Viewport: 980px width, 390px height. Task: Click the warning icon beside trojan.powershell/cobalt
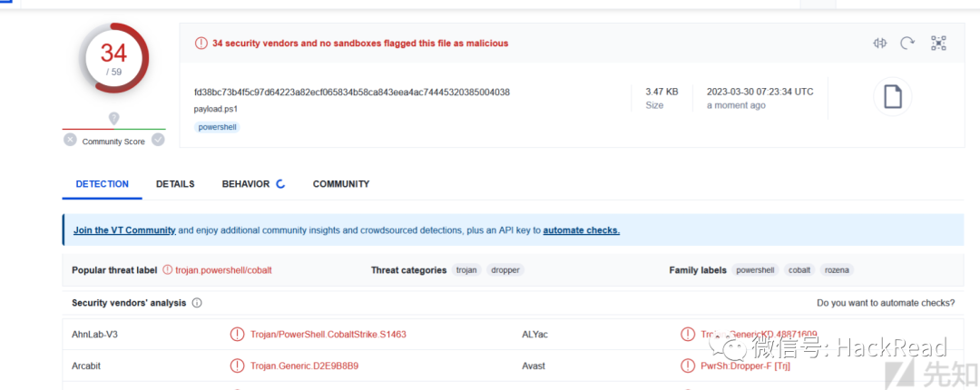(168, 270)
